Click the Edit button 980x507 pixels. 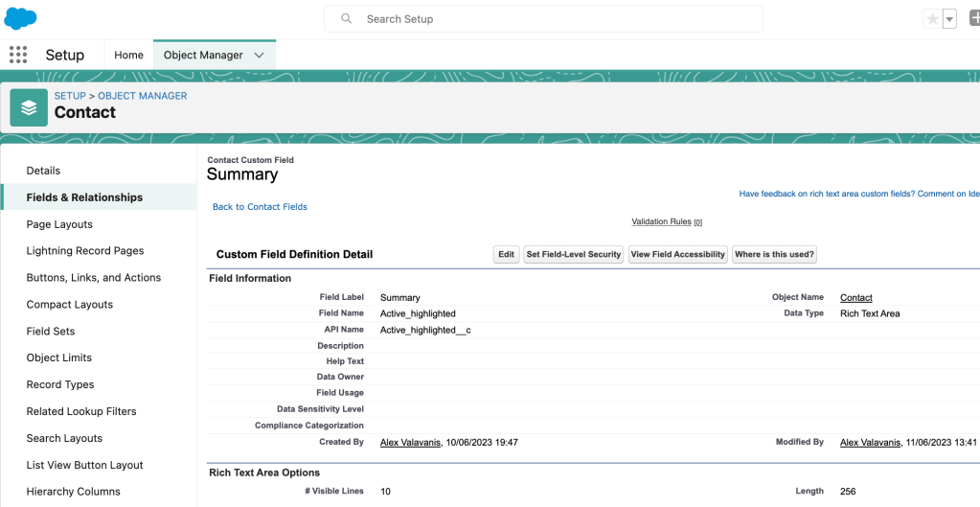506,255
